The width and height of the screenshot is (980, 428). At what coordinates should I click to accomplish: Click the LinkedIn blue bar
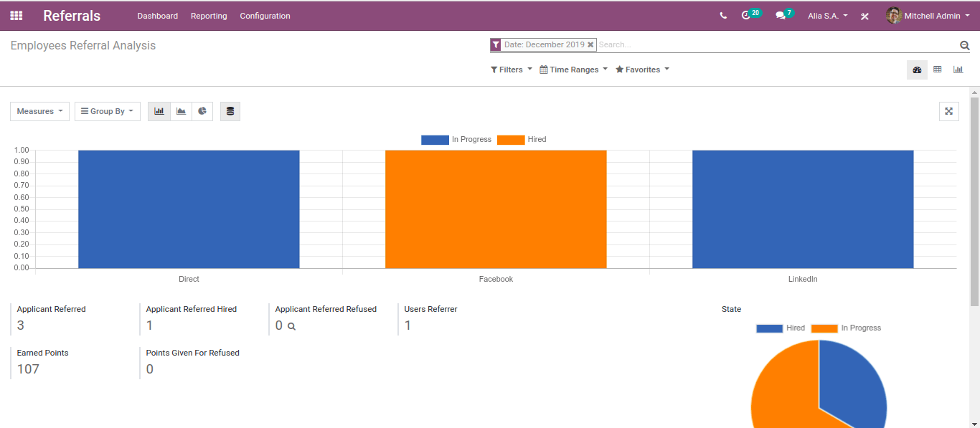point(803,209)
